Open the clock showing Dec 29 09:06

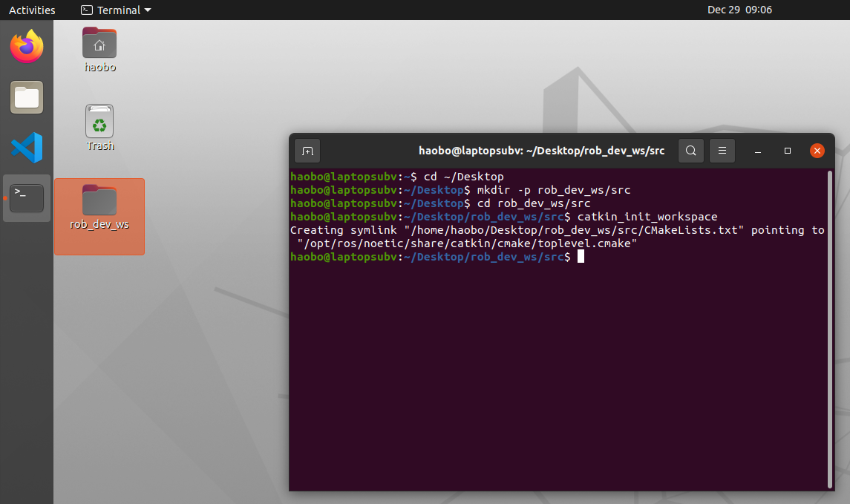739,10
